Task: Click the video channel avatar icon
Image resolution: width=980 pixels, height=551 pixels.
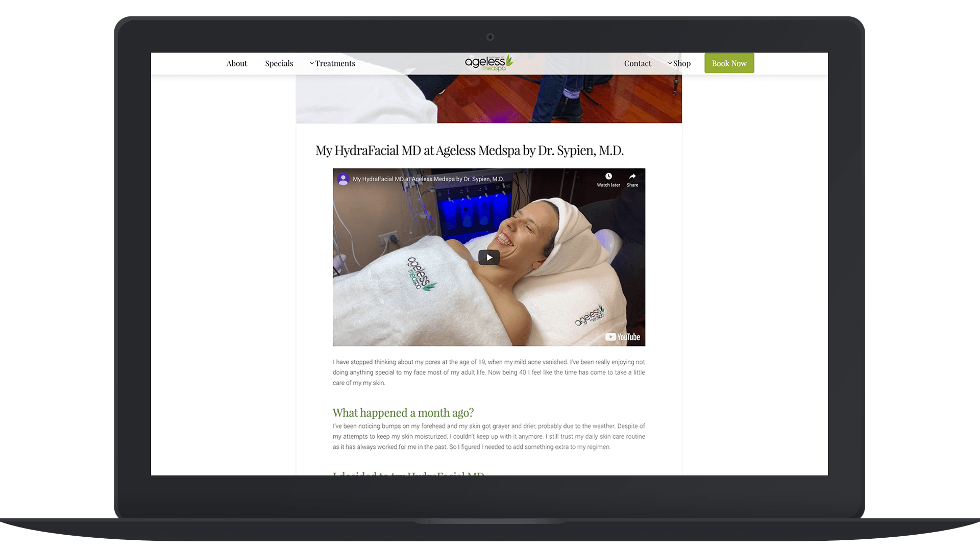Action: pos(344,179)
